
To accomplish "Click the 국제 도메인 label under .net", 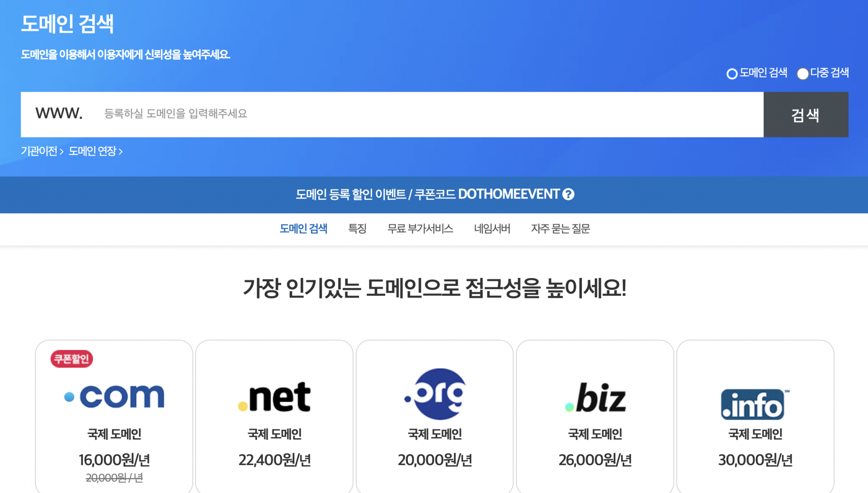I will [274, 434].
